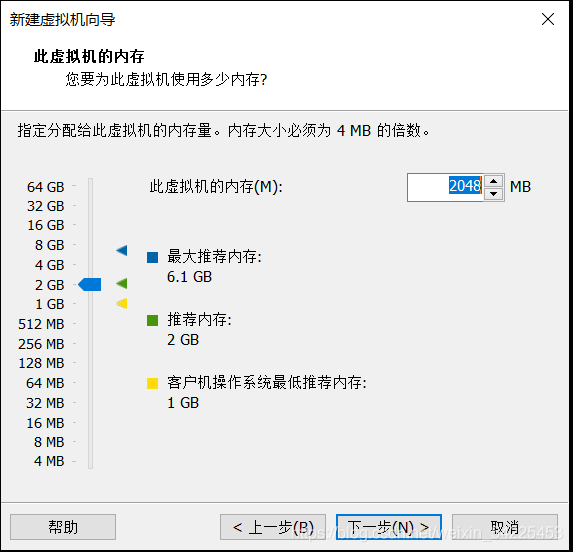Click the 16 MB label on the scale
The height and width of the screenshot is (552, 573).
(x=45, y=423)
